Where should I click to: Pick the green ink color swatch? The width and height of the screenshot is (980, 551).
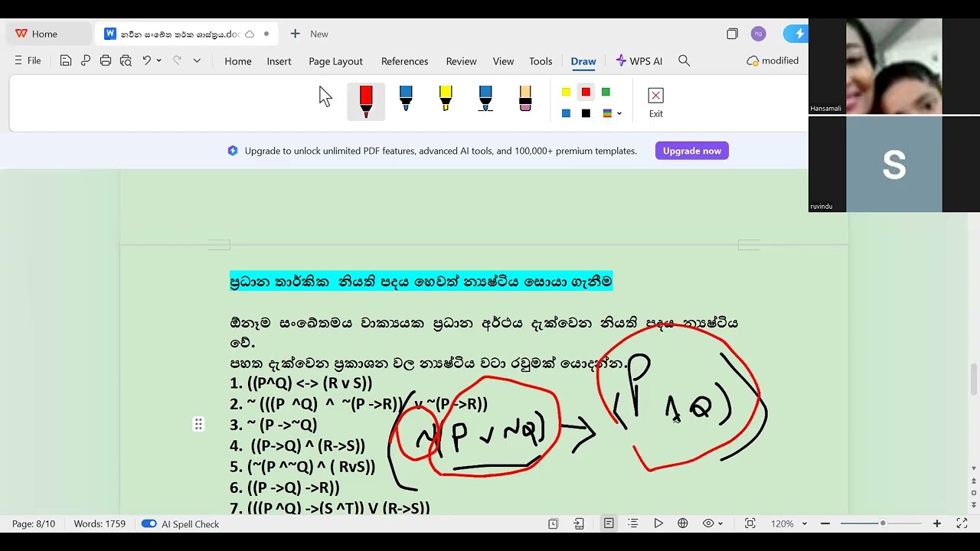click(x=606, y=92)
